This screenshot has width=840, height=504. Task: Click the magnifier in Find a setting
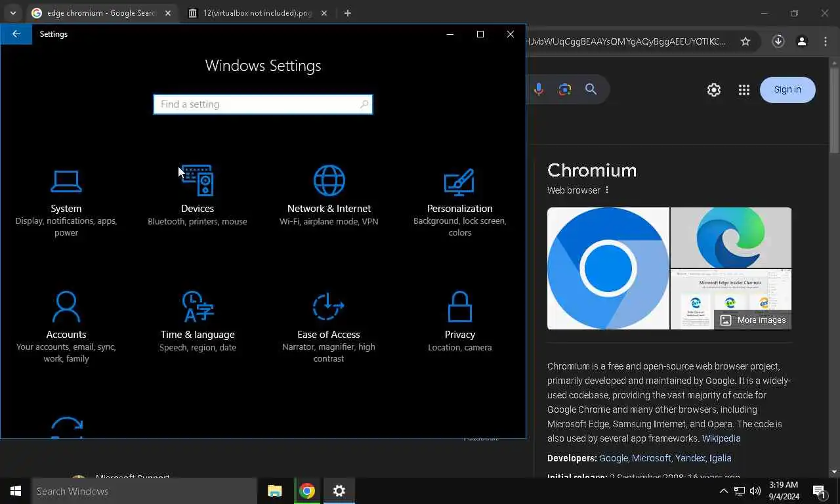click(364, 104)
